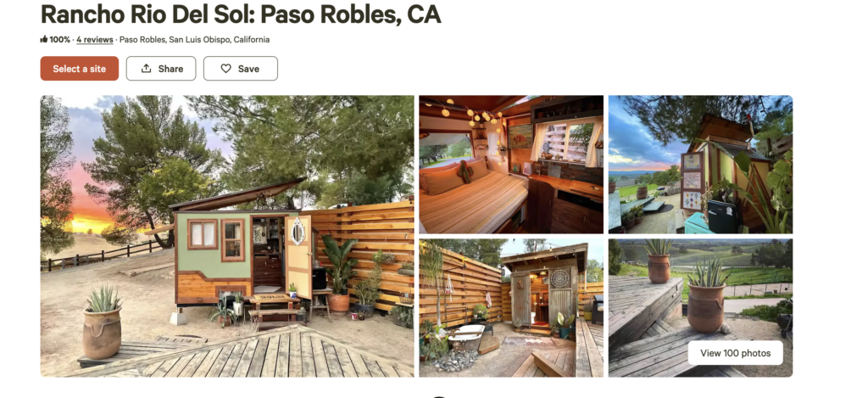This screenshot has height=398, width=868.
Task: Open the agave pots vineyard view photo
Action: 700,308
